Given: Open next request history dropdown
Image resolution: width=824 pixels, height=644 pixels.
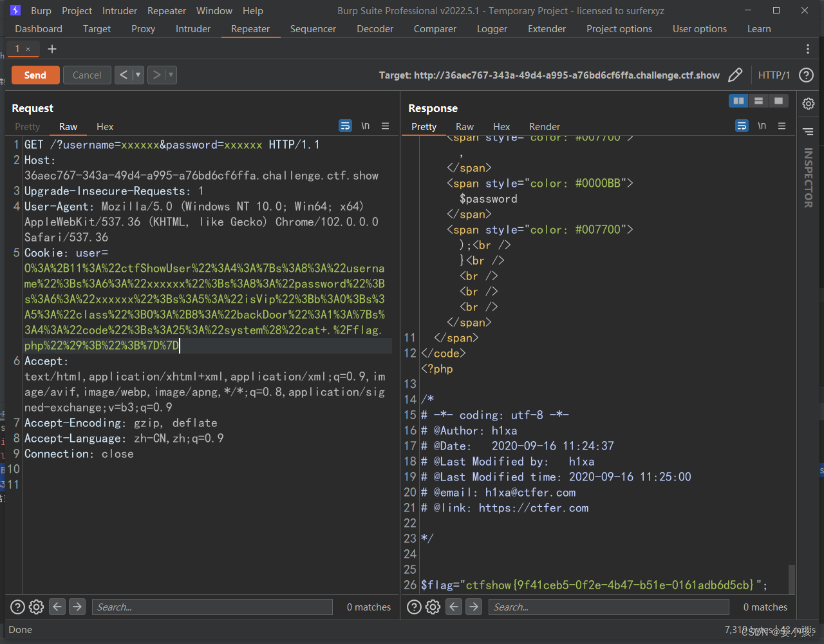Looking at the screenshot, I should pos(171,75).
